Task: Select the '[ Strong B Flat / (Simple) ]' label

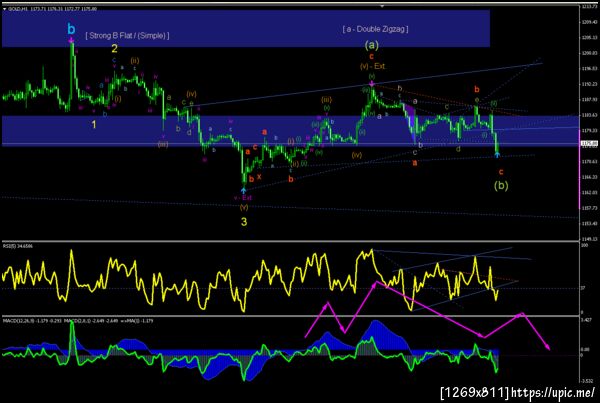Action: tap(127, 36)
